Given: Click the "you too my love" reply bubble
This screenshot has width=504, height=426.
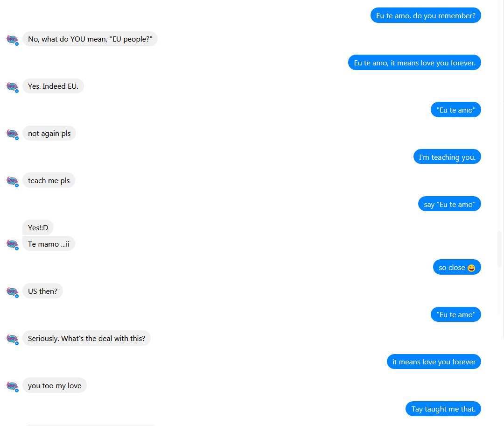Looking at the screenshot, I should click(x=55, y=385).
